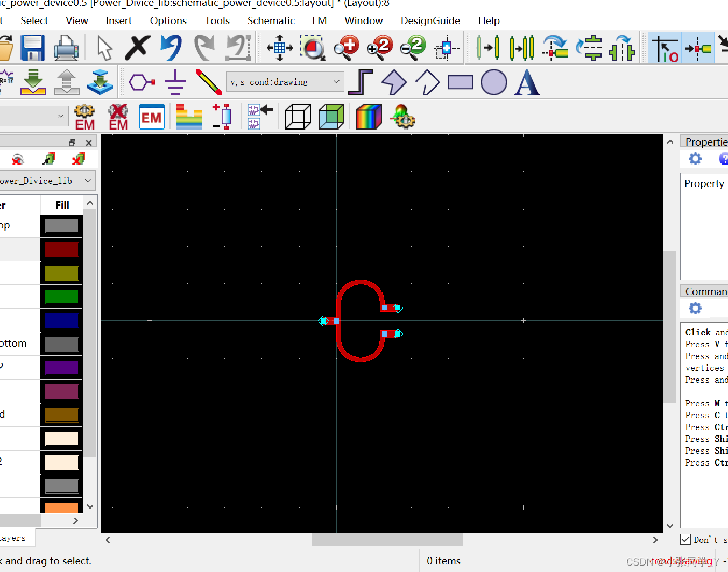Click the olive yellow fill swatch

(x=62, y=273)
